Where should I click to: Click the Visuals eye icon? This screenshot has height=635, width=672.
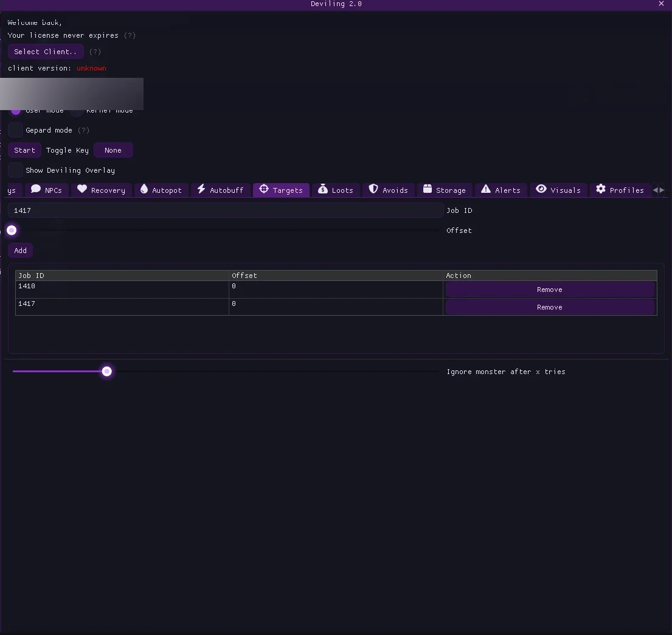[541, 189]
